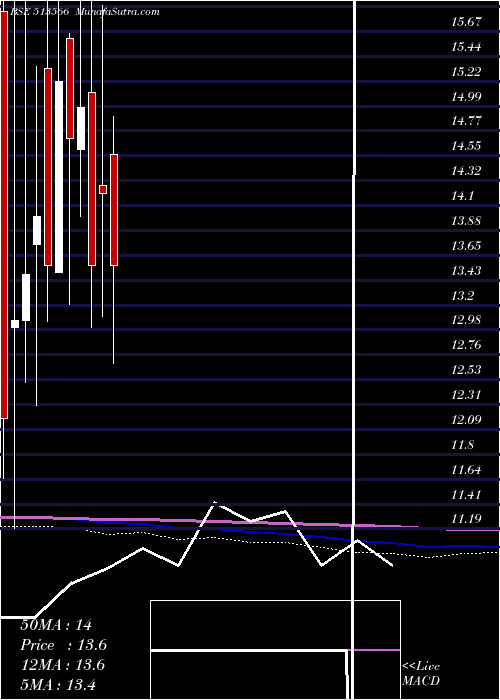500x700 pixels.
Task: Click the small red candlestick near 14.1
Action: (103, 190)
